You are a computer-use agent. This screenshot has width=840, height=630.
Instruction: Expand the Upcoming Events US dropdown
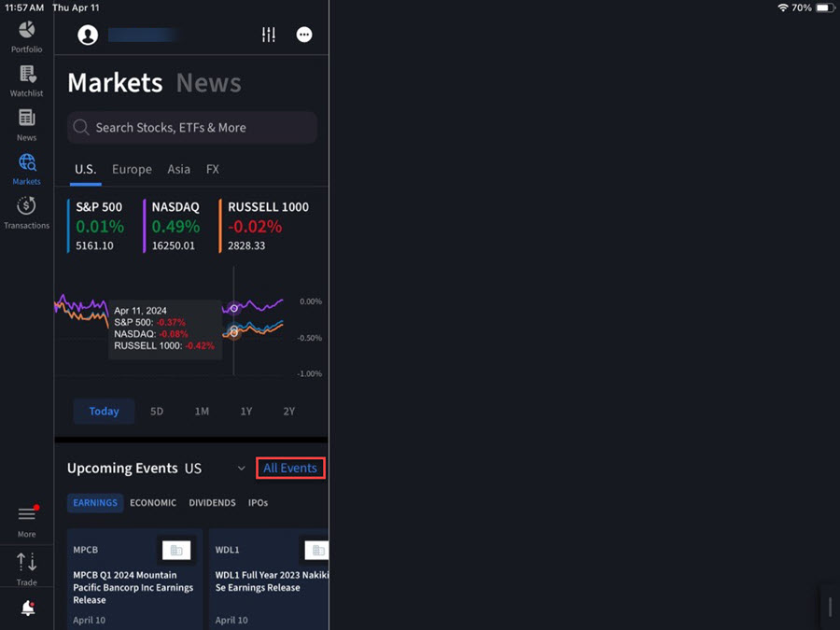pos(241,469)
